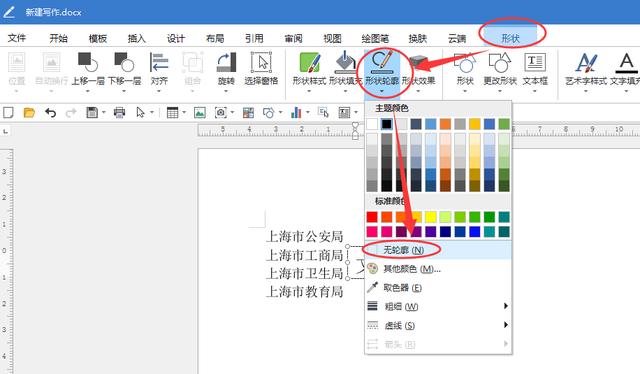
Task: Open the 艺术字样式 WordArt styles
Action: pyautogui.click(x=586, y=69)
